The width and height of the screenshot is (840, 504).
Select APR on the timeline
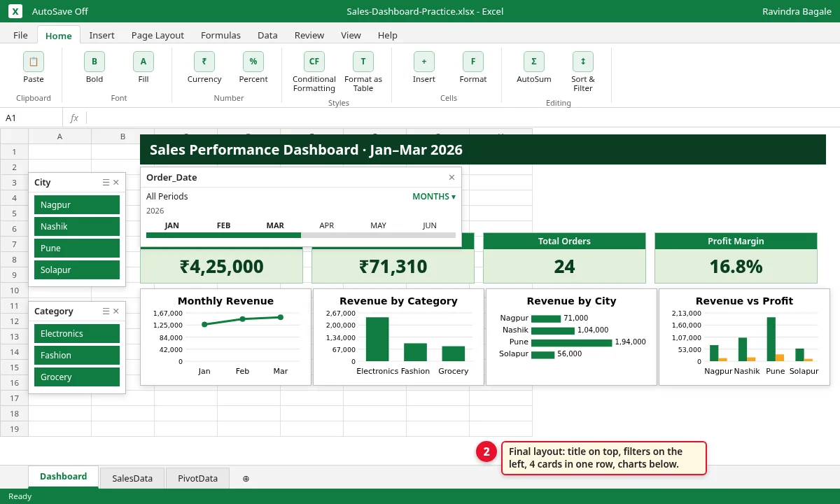click(x=327, y=225)
